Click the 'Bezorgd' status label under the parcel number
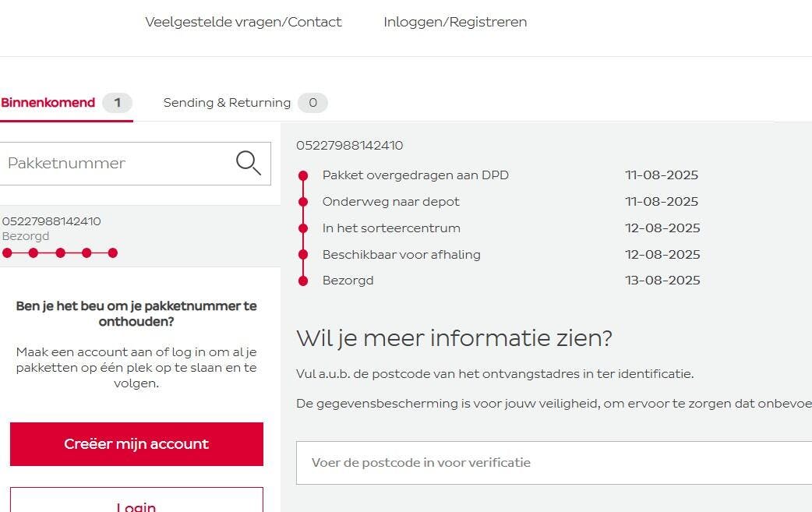This screenshot has height=512, width=812. (x=26, y=237)
